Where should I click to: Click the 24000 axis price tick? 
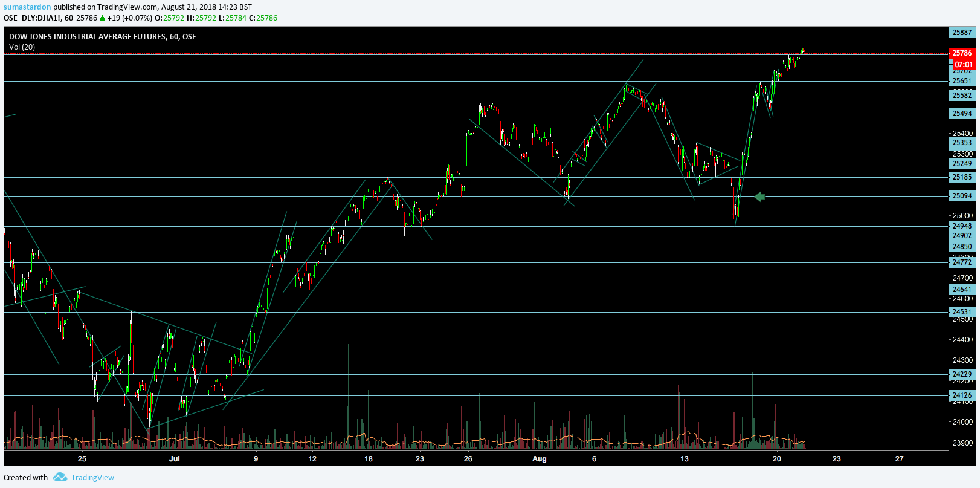tap(962, 422)
